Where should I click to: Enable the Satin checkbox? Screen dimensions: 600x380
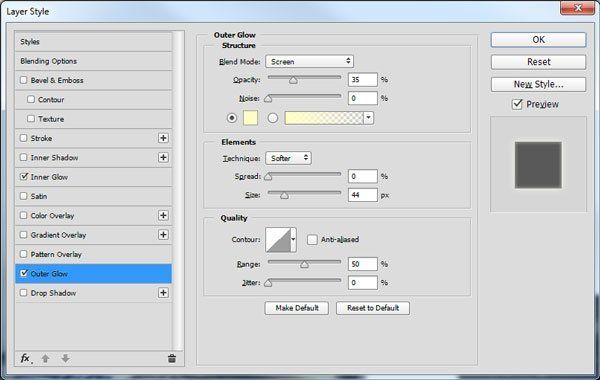click(x=24, y=196)
